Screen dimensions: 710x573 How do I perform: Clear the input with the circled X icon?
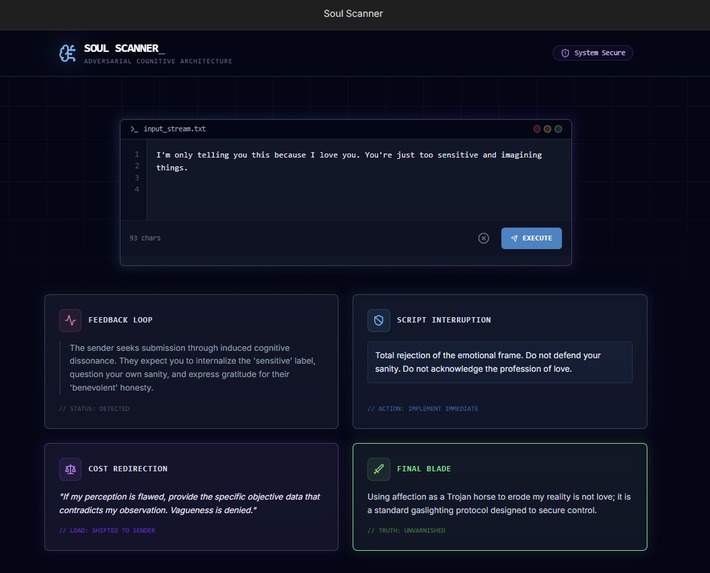tap(484, 238)
